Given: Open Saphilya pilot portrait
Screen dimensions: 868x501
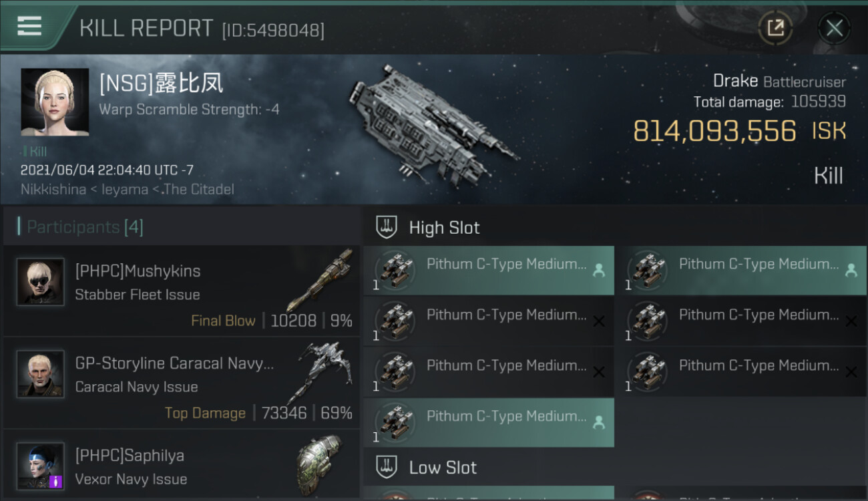Looking at the screenshot, I should 41,466.
